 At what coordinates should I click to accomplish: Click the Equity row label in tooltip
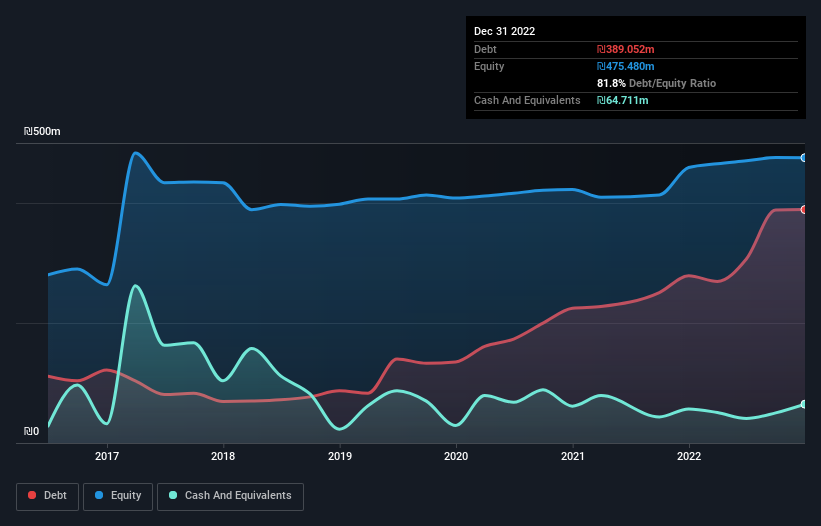pos(489,66)
